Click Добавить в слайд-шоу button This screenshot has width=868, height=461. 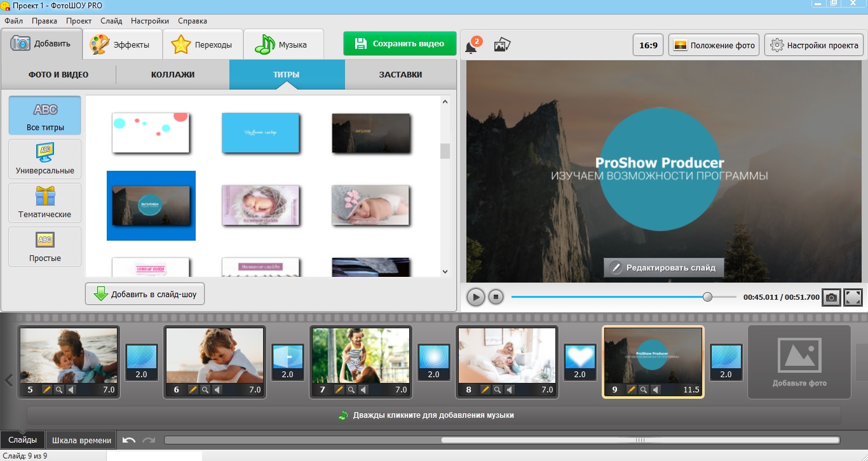tap(145, 294)
